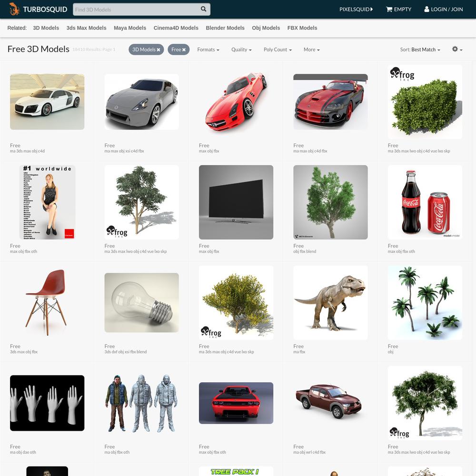
Task: Click the 'ma max obj xsi c4d fbx' text
Action: pos(124,151)
